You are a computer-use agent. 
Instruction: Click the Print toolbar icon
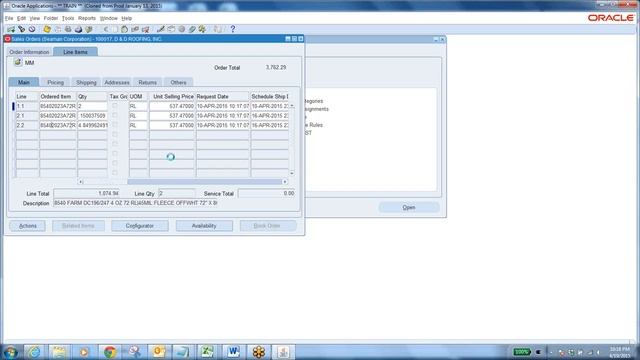[78, 29]
